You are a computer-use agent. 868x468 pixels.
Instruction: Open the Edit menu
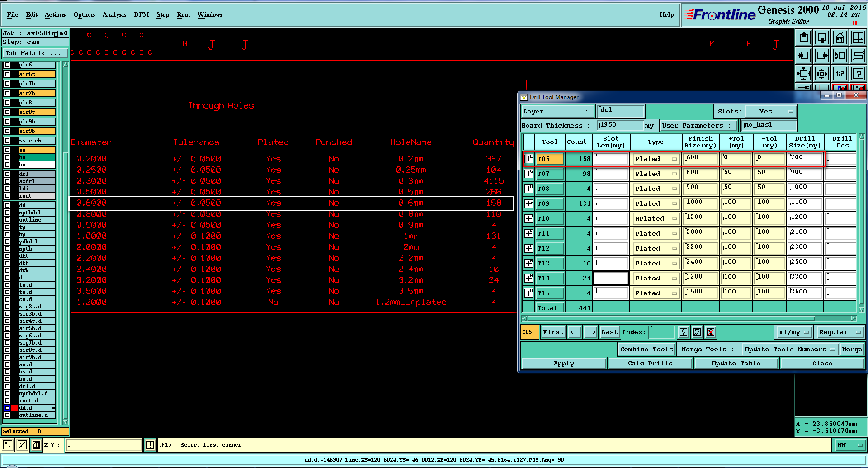[x=32, y=14]
